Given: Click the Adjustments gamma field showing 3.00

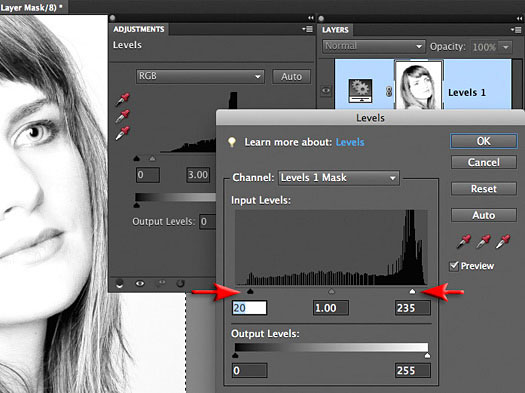Looking at the screenshot, I should click(x=198, y=175).
